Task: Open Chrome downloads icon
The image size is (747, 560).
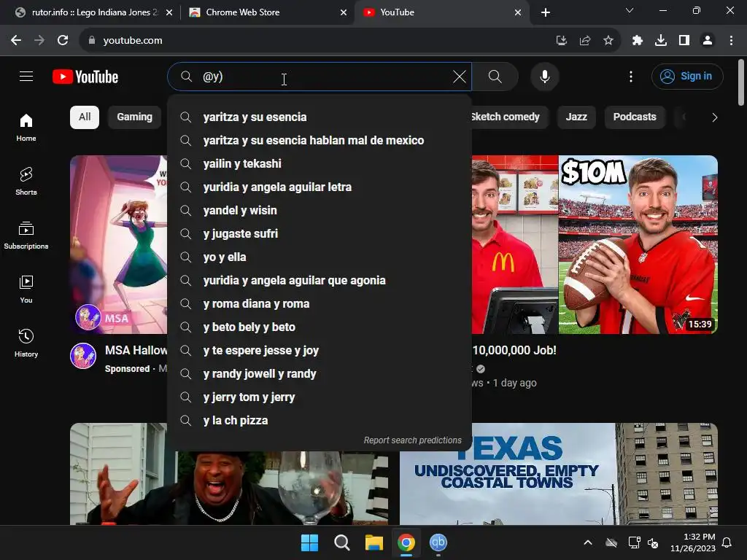Action: point(661,41)
